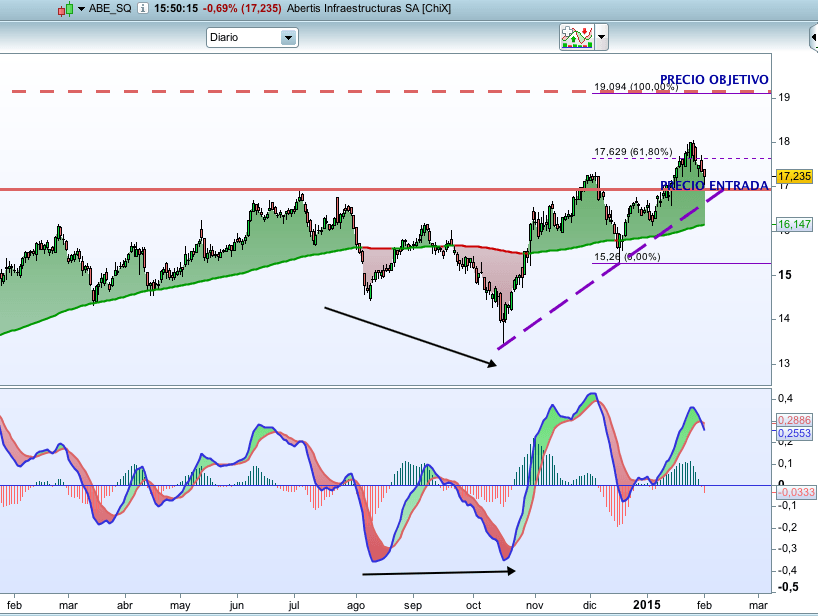The height and width of the screenshot is (616, 818).
Task: Select the solid red entry price line
Action: tap(300, 189)
